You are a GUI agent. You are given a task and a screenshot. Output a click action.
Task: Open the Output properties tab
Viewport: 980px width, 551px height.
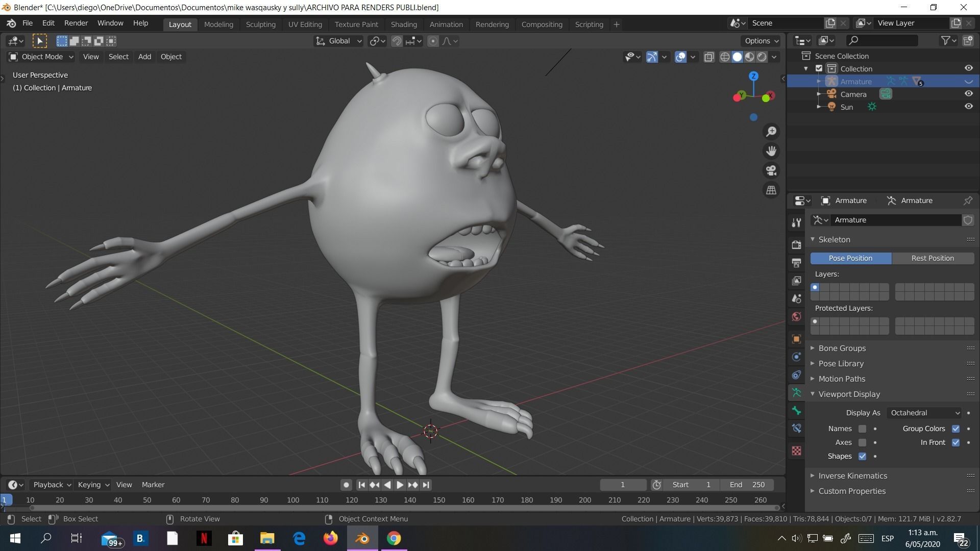[796, 263]
